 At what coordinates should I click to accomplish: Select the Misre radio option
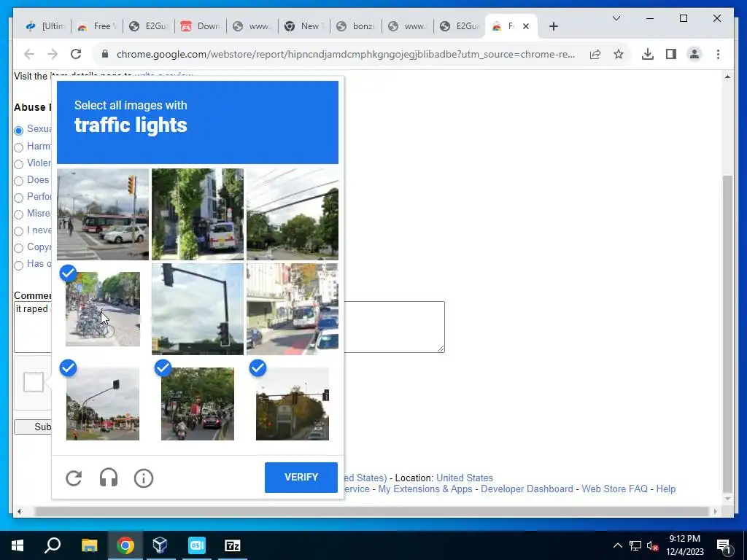pyautogui.click(x=18, y=214)
